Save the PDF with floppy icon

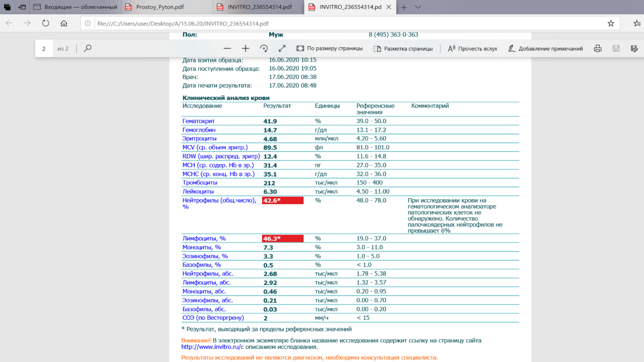coord(616,49)
